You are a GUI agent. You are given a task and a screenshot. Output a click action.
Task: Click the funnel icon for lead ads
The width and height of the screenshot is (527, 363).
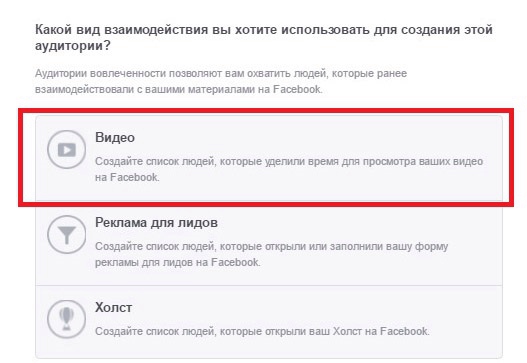coord(67,235)
